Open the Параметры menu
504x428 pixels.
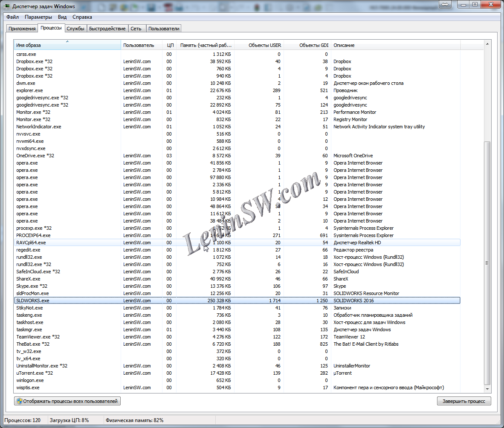(x=38, y=17)
